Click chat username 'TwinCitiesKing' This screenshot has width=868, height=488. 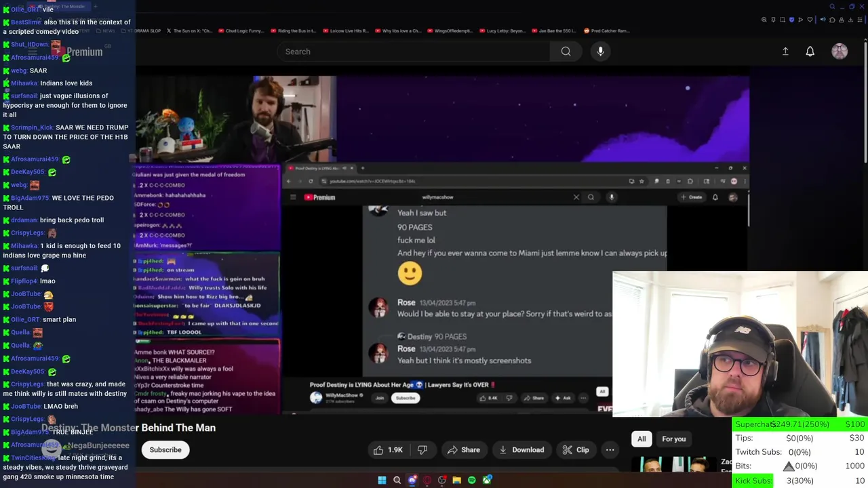(x=33, y=457)
